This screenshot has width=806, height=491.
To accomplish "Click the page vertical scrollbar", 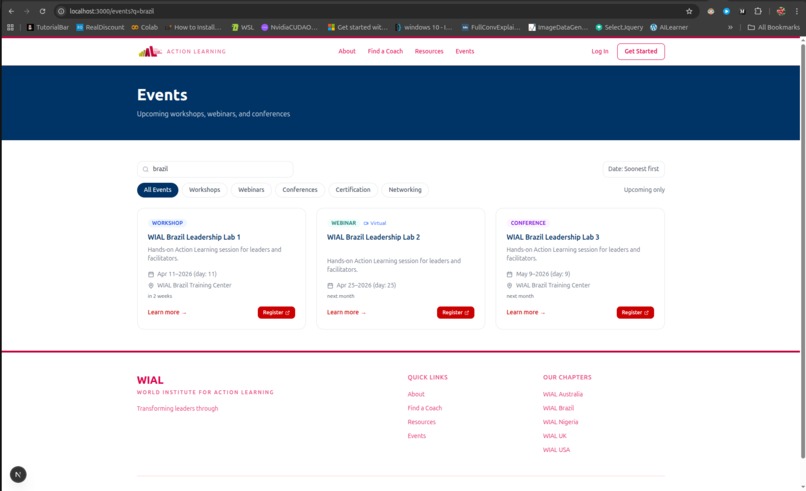I will coord(803,249).
